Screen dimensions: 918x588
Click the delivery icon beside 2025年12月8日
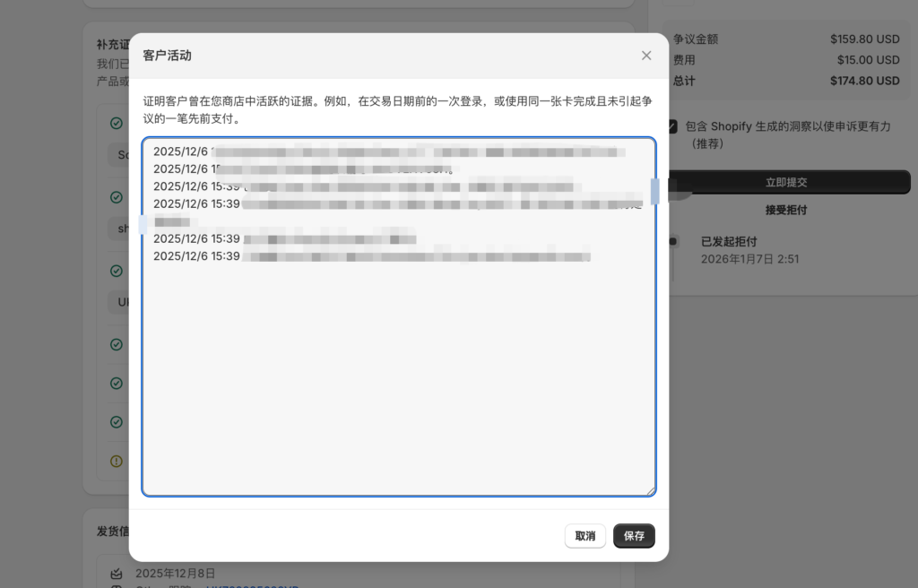tap(117, 573)
